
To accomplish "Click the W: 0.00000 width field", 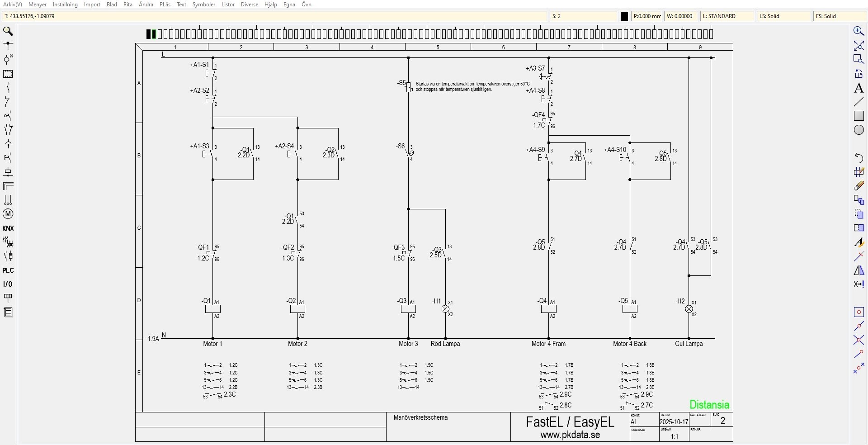I will tap(681, 16).
